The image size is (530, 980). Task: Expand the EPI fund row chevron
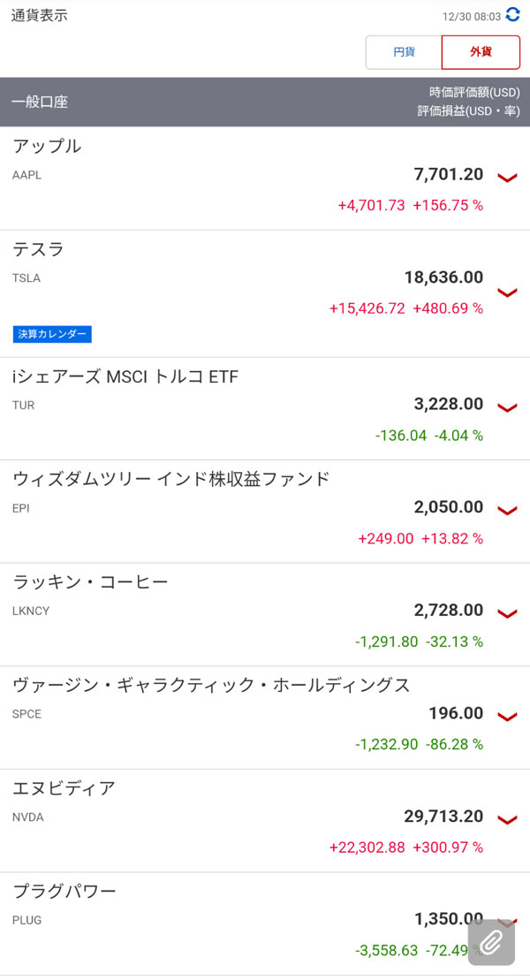point(507,510)
